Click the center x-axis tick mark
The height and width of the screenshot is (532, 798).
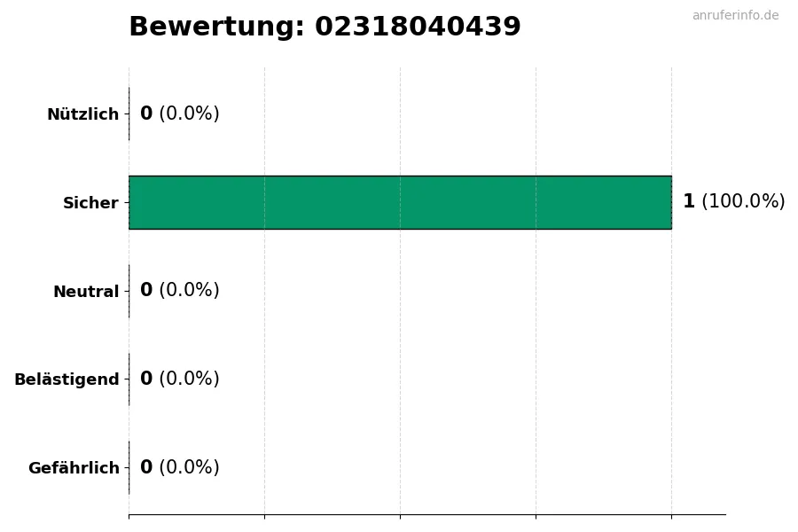click(400, 516)
